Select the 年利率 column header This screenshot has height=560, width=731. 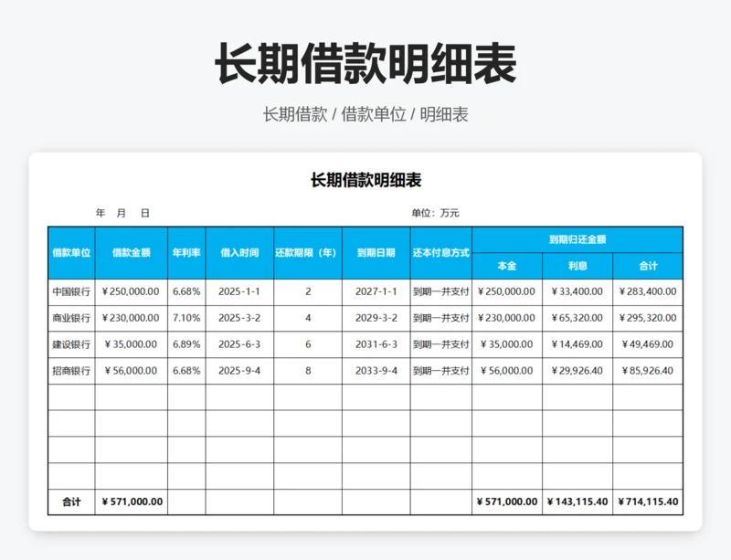coord(186,253)
